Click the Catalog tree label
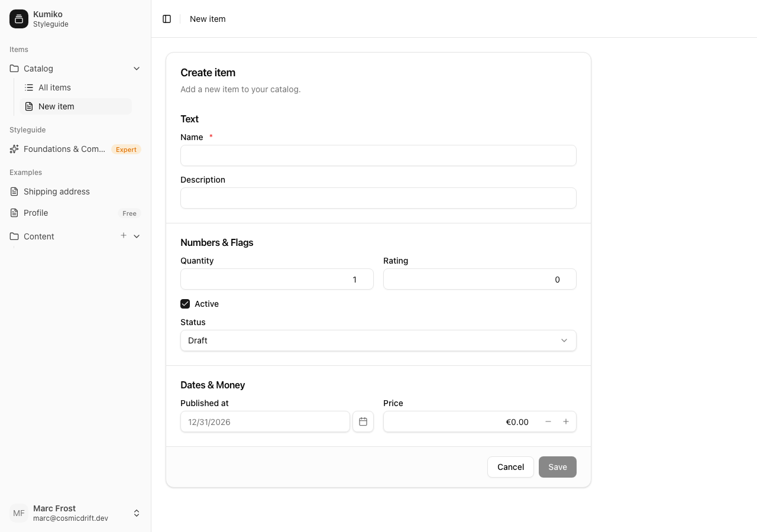The height and width of the screenshot is (532, 757). (38, 69)
